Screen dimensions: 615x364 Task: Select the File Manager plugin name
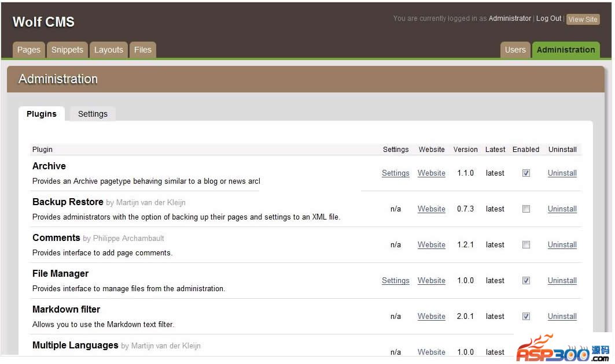click(60, 273)
